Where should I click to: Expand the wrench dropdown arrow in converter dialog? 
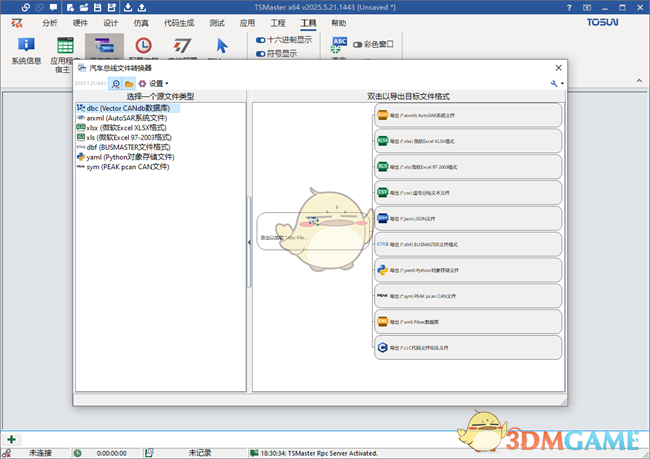tap(562, 83)
